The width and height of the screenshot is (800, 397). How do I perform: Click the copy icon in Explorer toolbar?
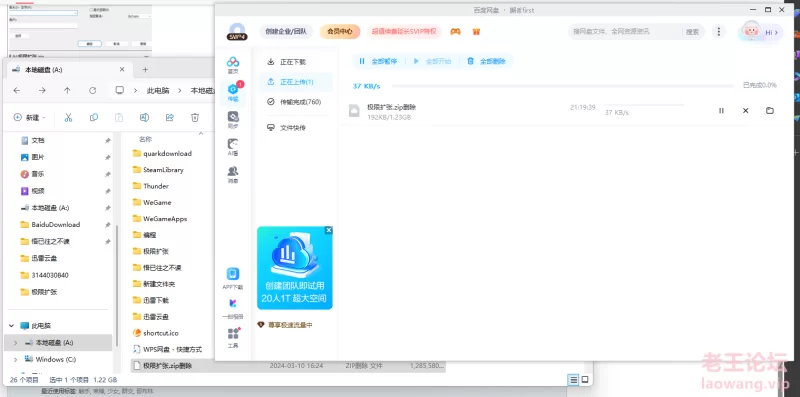[x=94, y=117]
